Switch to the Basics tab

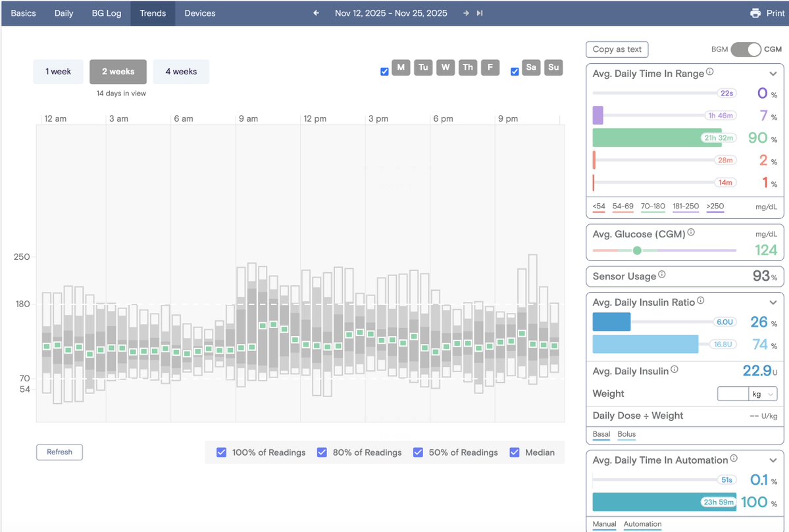(24, 13)
